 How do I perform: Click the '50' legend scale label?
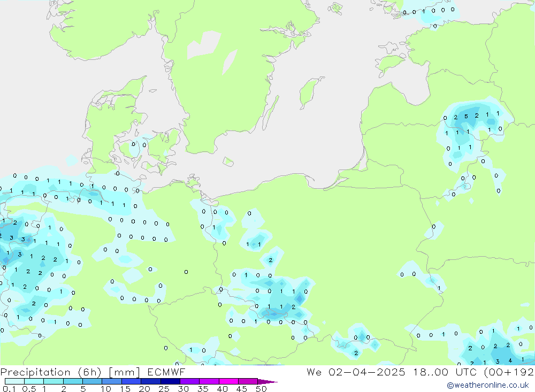pyautogui.click(x=261, y=389)
